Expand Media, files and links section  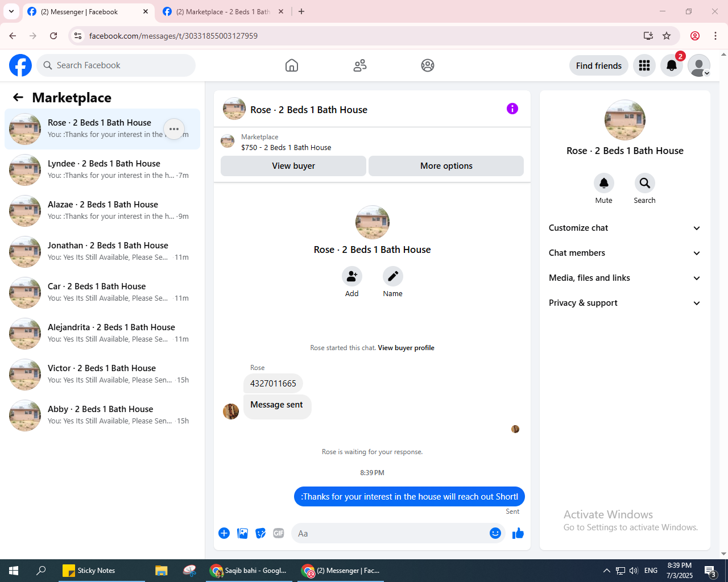(624, 278)
